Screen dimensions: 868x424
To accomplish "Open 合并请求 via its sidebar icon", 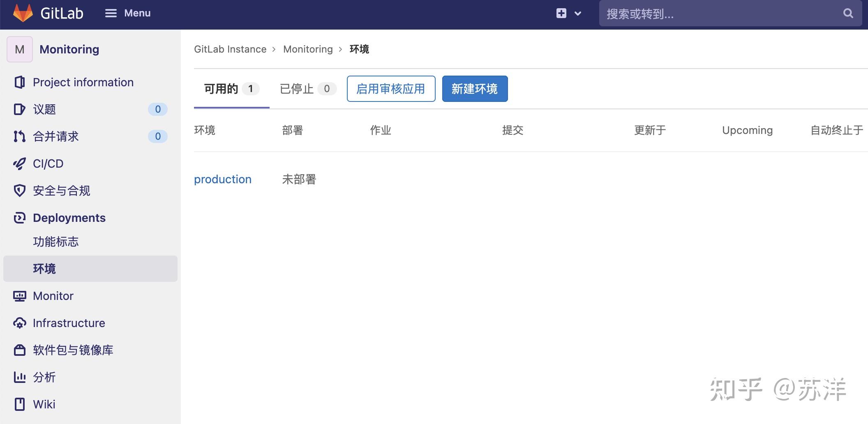I will (x=19, y=136).
